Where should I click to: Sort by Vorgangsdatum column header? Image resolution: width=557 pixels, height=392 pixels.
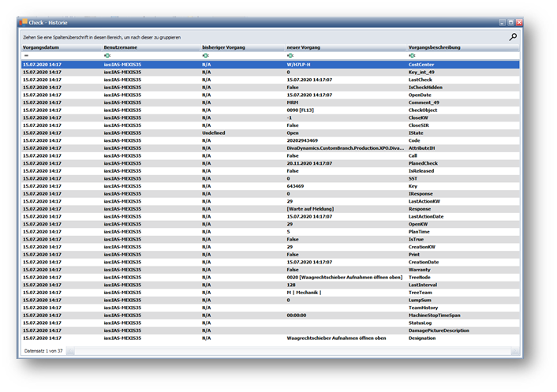click(42, 47)
